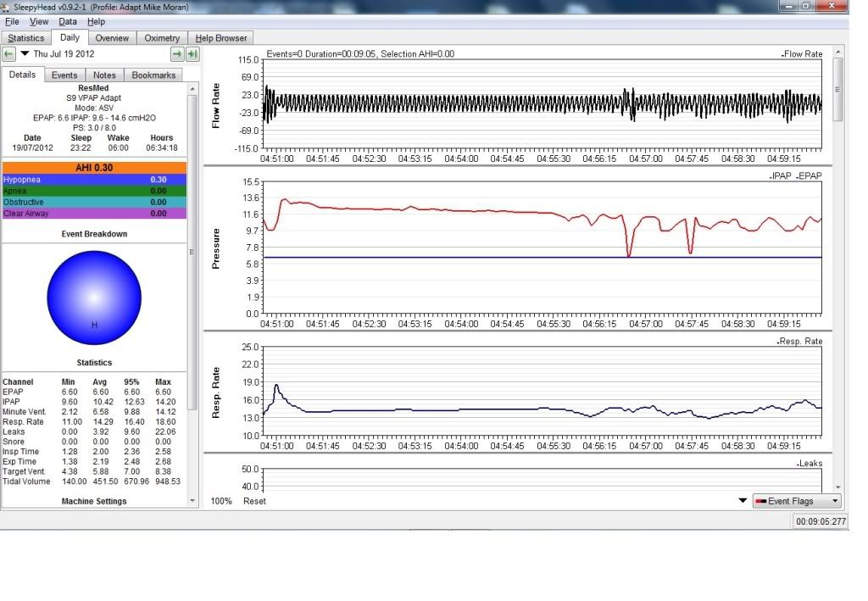This screenshot has height=601, width=868.
Task: Open the Help menu
Action: (x=96, y=21)
